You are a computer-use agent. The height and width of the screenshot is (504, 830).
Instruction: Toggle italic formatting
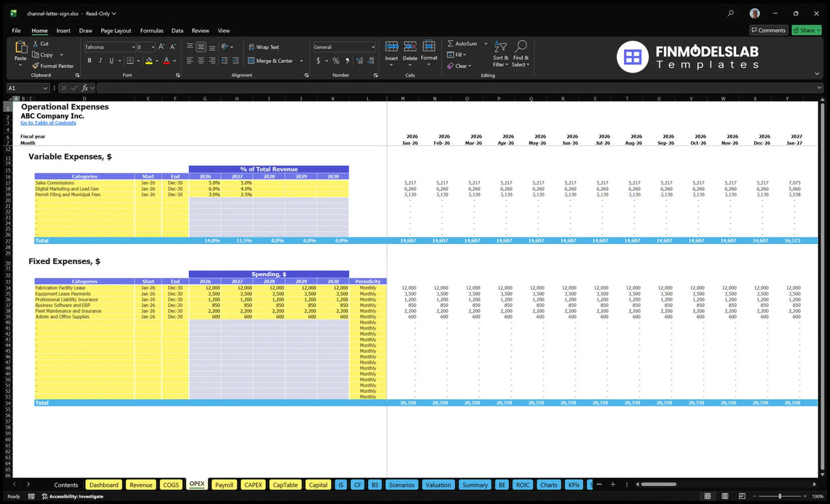[x=102, y=61]
